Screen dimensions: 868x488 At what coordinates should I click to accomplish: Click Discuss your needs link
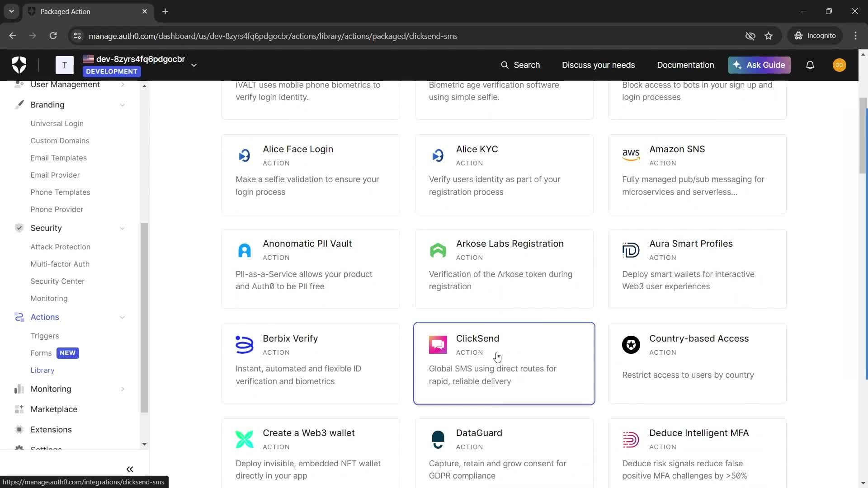click(x=598, y=65)
